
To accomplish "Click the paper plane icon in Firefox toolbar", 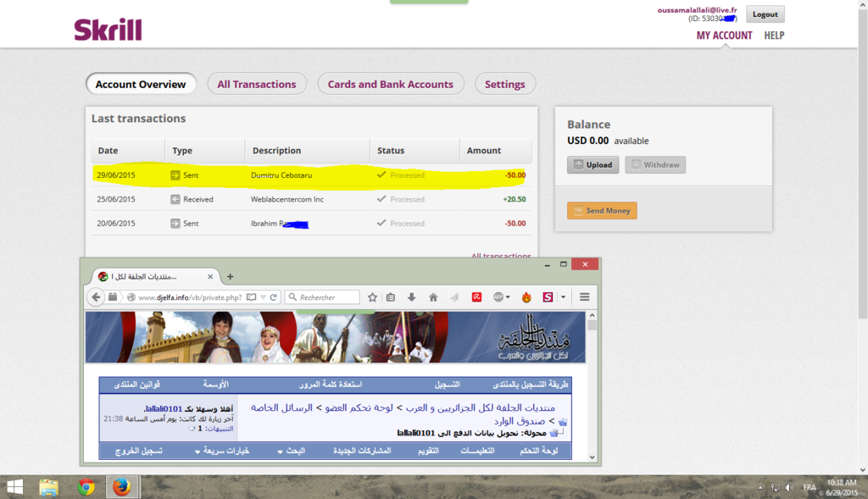I will [x=454, y=297].
